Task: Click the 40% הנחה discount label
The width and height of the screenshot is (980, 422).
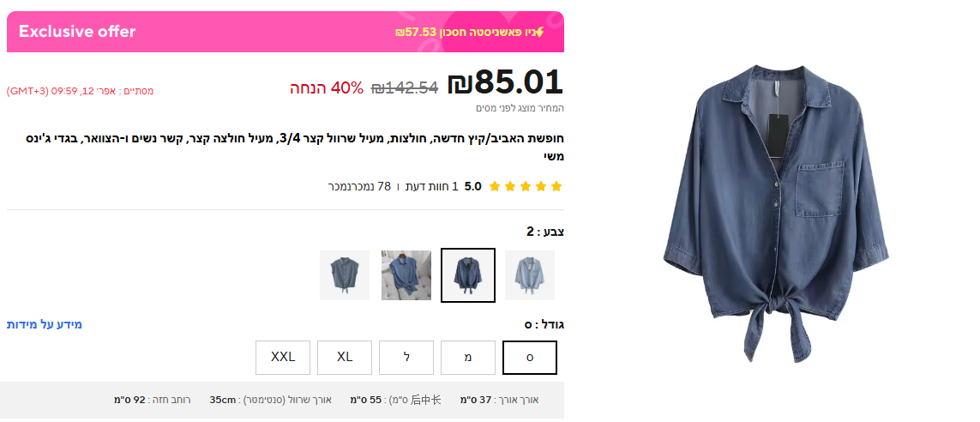Action: click(327, 88)
